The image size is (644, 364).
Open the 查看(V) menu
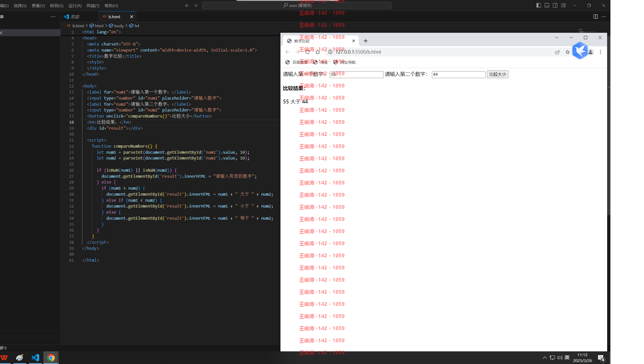38,6
